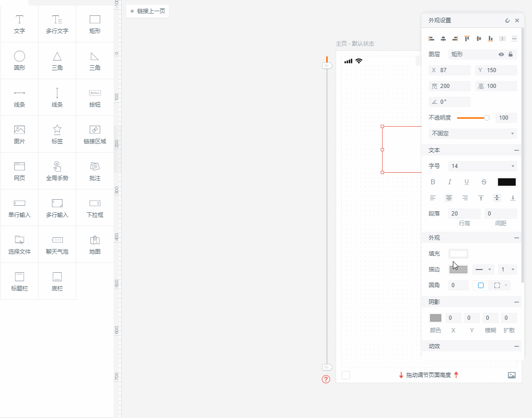Screen dimensions: 532x418
Task: Select the 单行输入 single-line input component
Action: click(x=20, y=208)
